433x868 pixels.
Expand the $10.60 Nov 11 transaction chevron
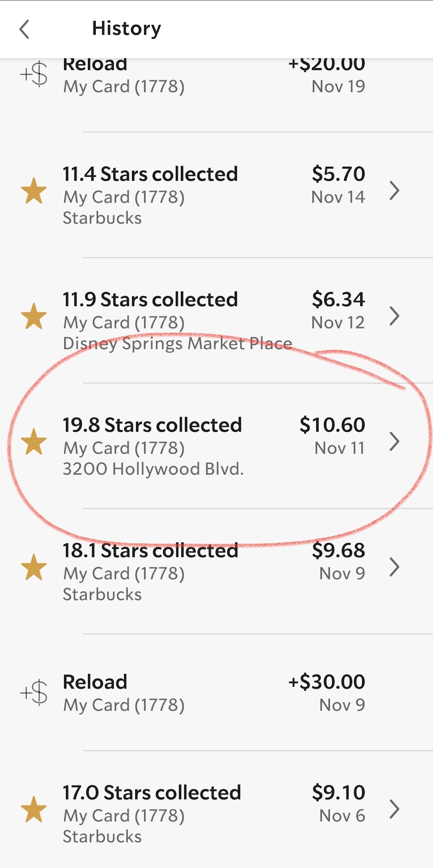click(x=394, y=442)
